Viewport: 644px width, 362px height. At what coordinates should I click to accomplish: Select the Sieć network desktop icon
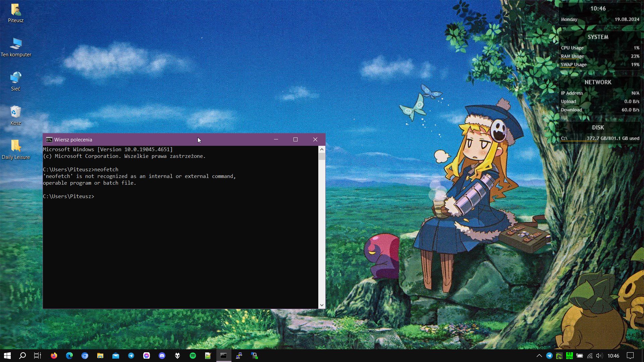(16, 81)
